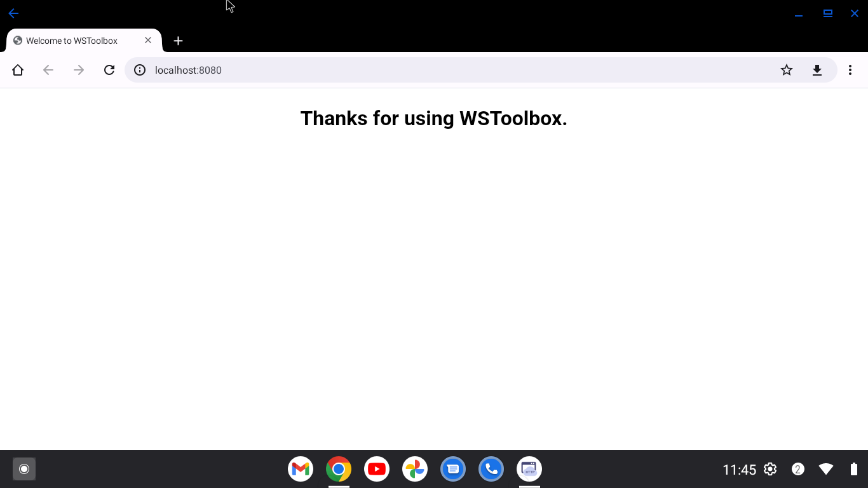Screen dimensions: 868x488
Task: Reload the localhost:8080 page
Action: coord(109,70)
